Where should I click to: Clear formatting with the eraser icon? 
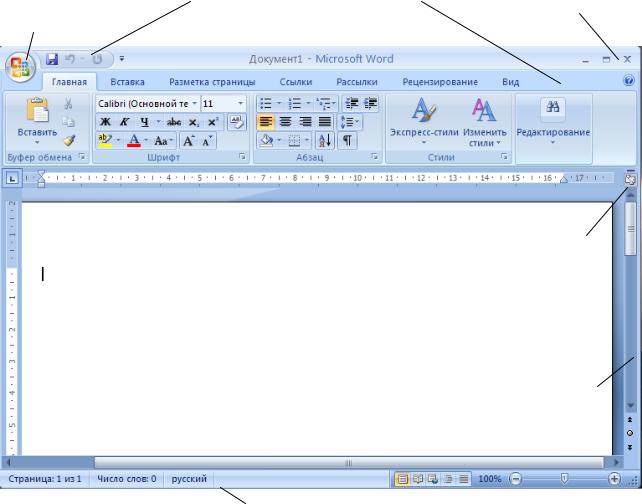pos(236,122)
